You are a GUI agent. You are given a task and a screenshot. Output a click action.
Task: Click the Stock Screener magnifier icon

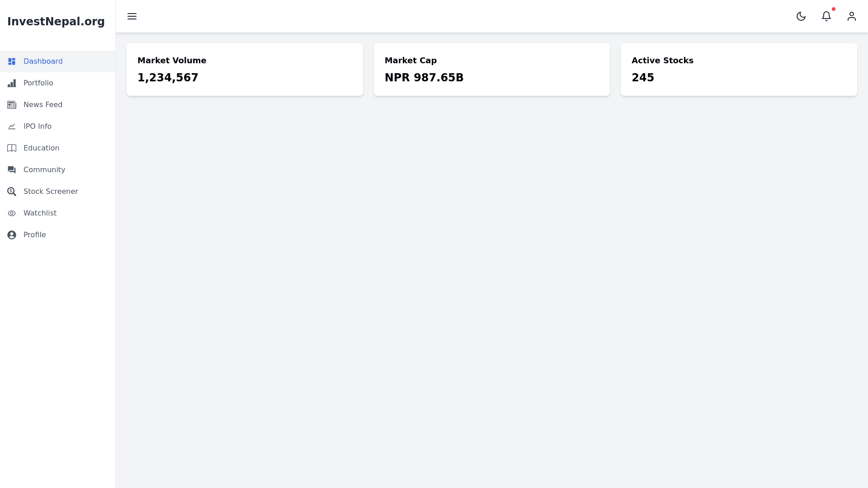(x=12, y=192)
